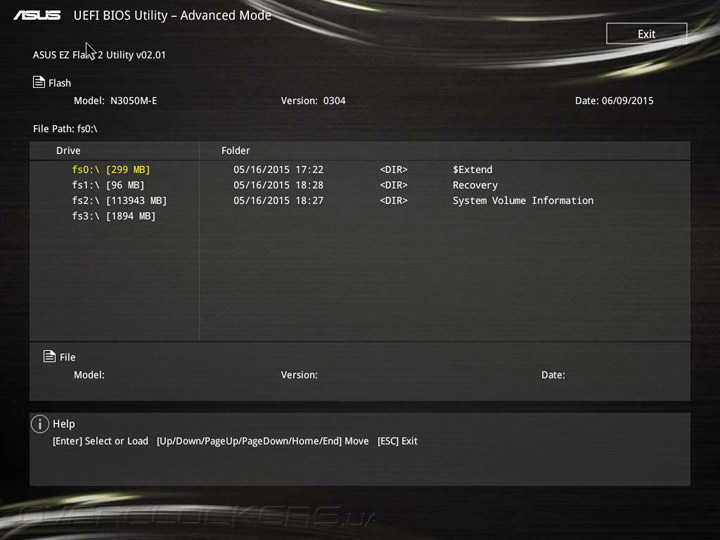This screenshot has height=540, width=720.
Task: Select drive fs2:\ [113943 MB]
Action: (119, 201)
